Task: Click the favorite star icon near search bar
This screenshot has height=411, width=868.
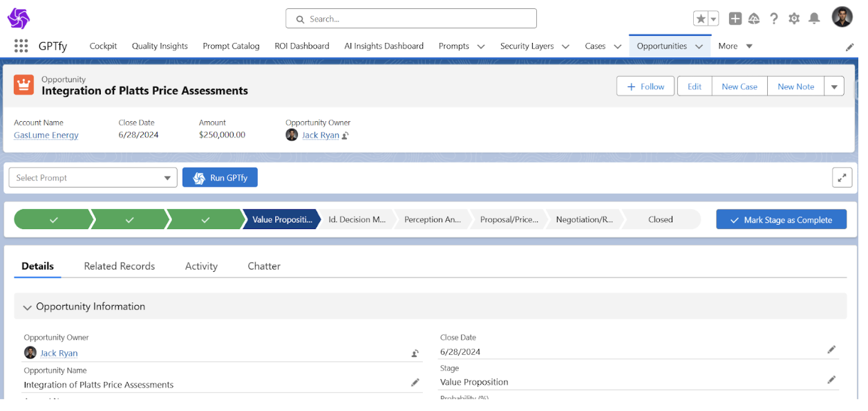Action: [x=700, y=18]
